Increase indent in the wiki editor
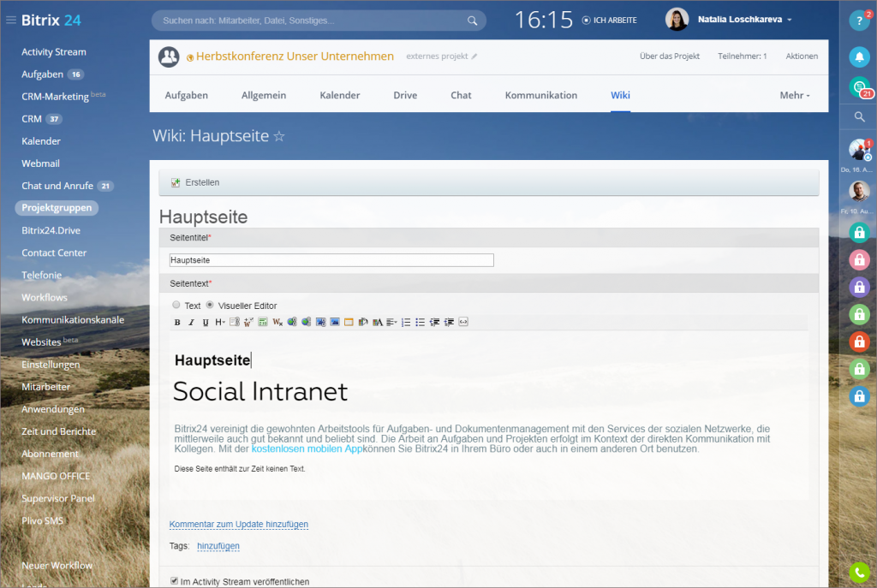 click(x=449, y=322)
